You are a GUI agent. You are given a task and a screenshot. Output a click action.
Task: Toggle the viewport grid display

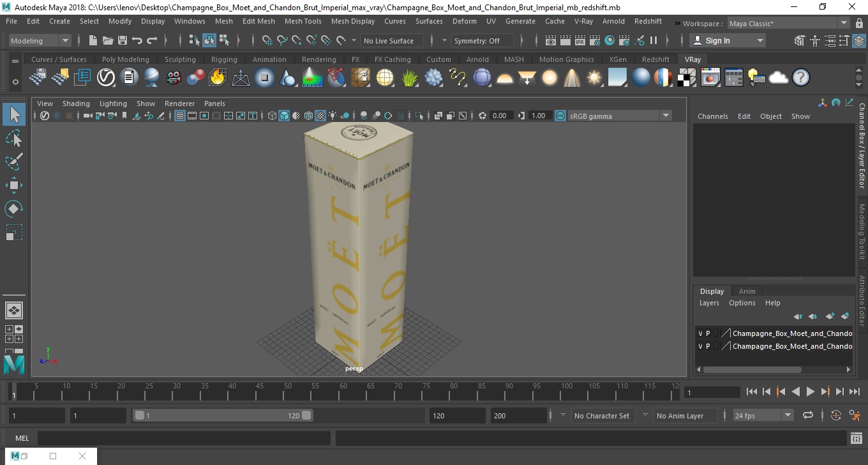180,116
